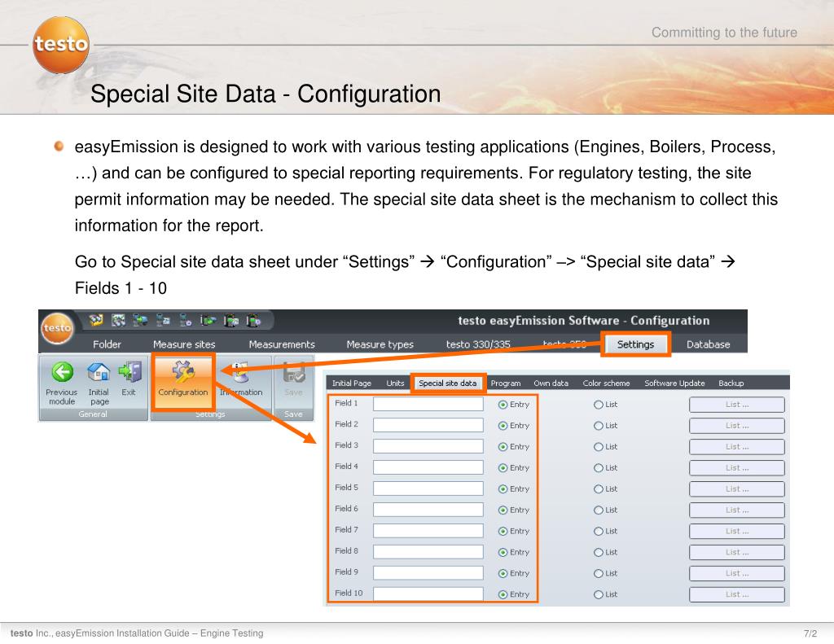This screenshot has width=834, height=644.
Task: Click the Field 7 text box
Action: point(428,531)
